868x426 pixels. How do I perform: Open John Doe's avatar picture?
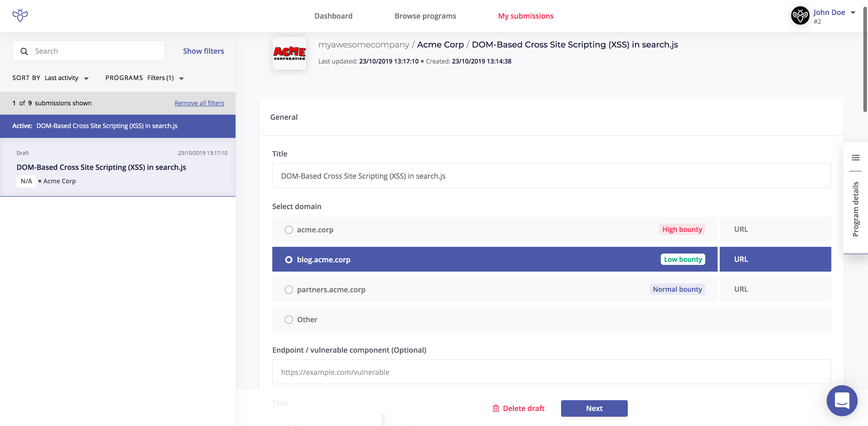pyautogui.click(x=800, y=15)
